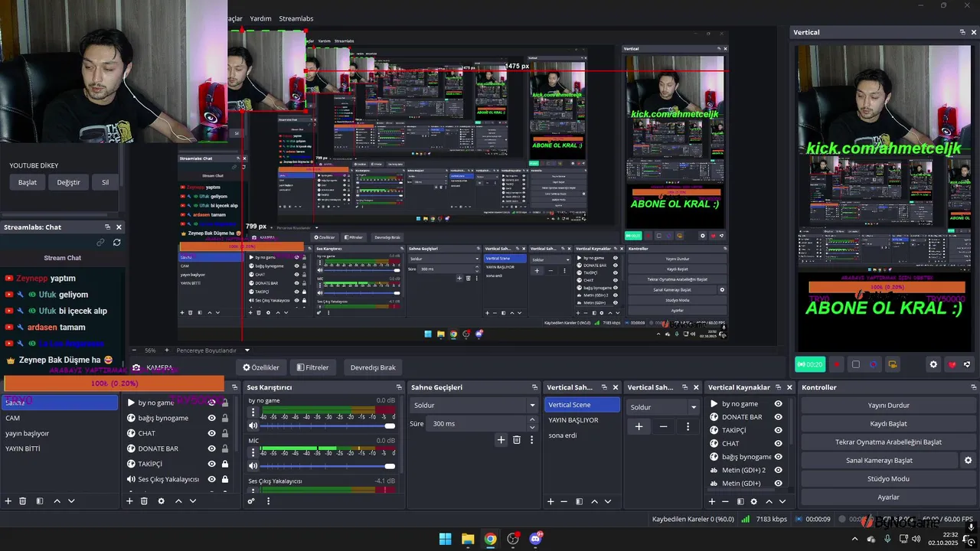Add a transition in Sahne Geçişleri panel
The image size is (980, 551).
coord(501,440)
